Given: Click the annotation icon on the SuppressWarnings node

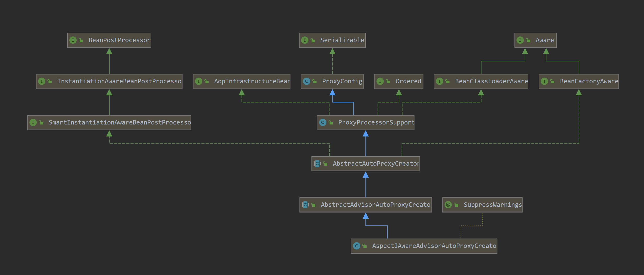Looking at the screenshot, I should (x=448, y=205).
